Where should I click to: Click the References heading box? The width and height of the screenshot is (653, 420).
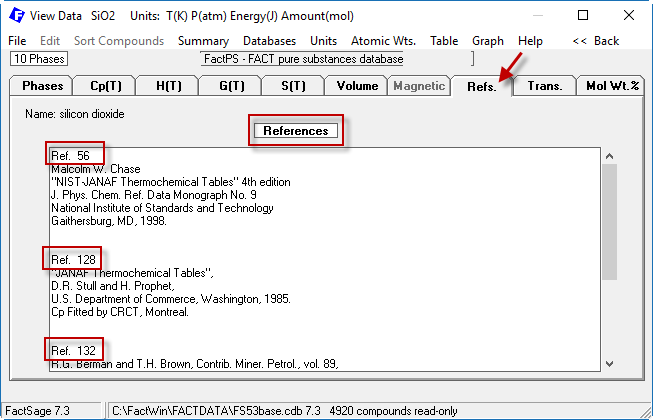[296, 131]
